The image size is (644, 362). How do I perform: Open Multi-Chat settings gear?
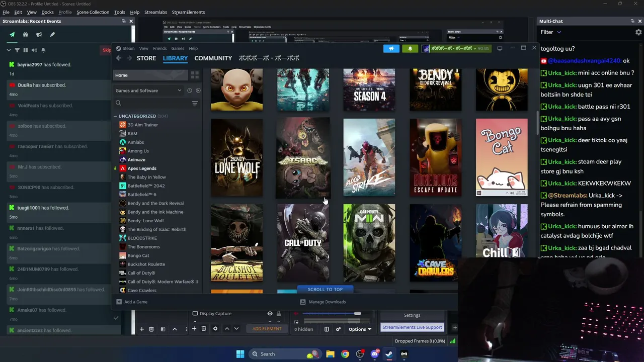point(638,32)
